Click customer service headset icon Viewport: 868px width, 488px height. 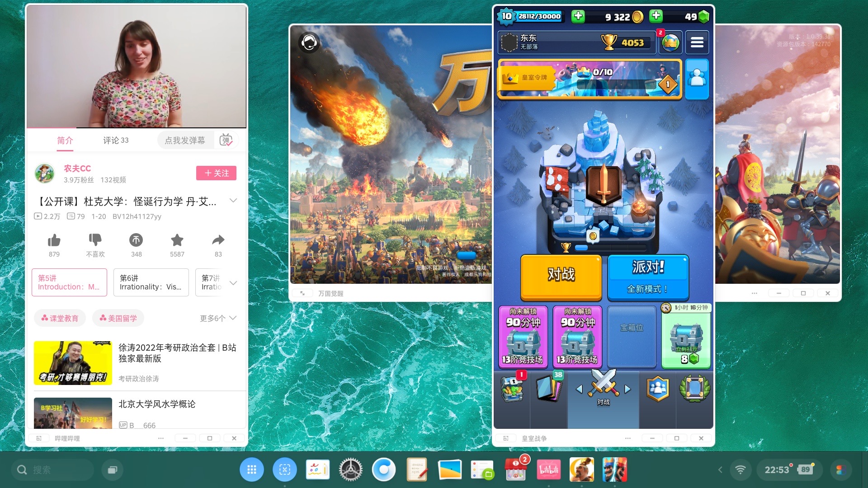click(309, 42)
